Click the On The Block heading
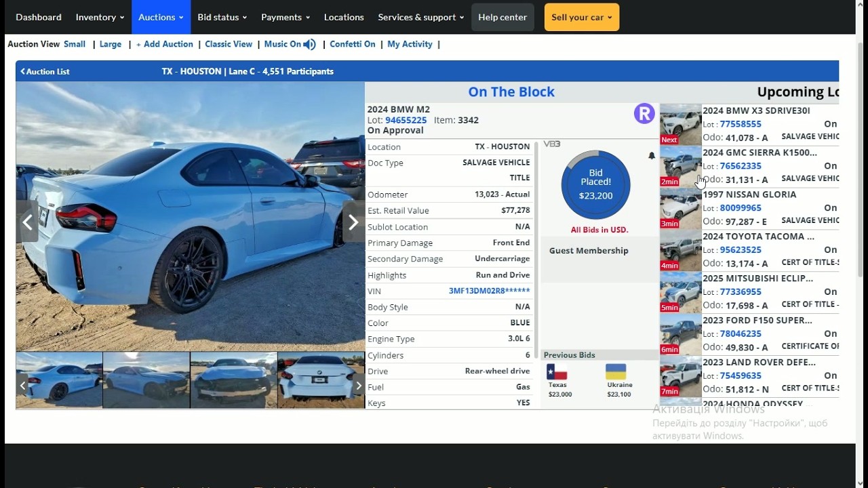Screen dimensions: 868x488 point(511,92)
